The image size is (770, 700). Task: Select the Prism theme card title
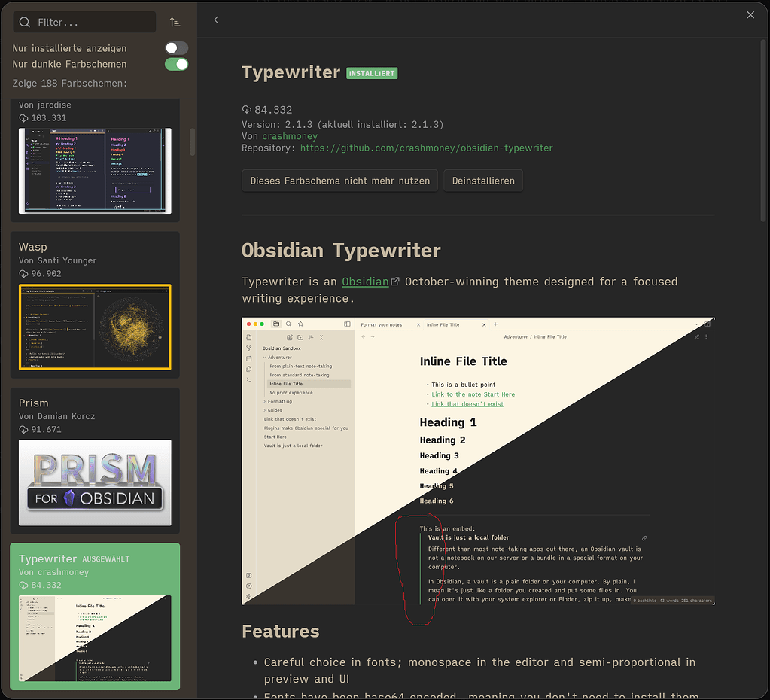[33, 403]
